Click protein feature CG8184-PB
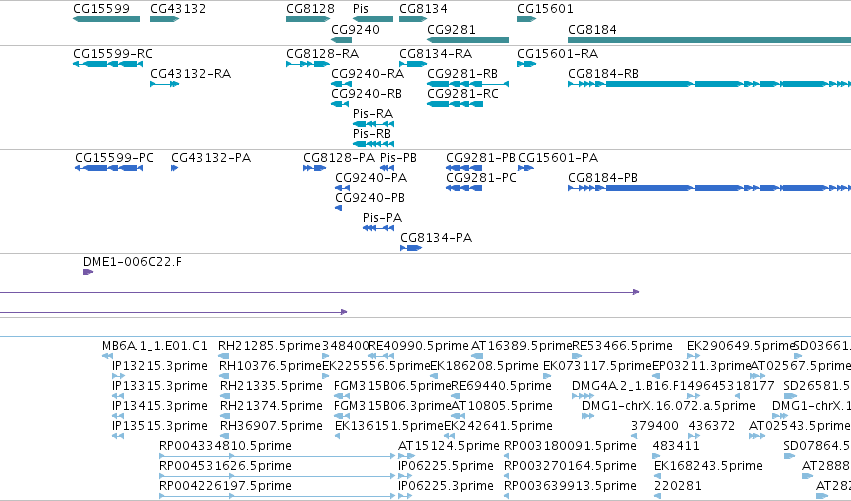Image resolution: width=851 pixels, height=501 pixels. click(709, 188)
